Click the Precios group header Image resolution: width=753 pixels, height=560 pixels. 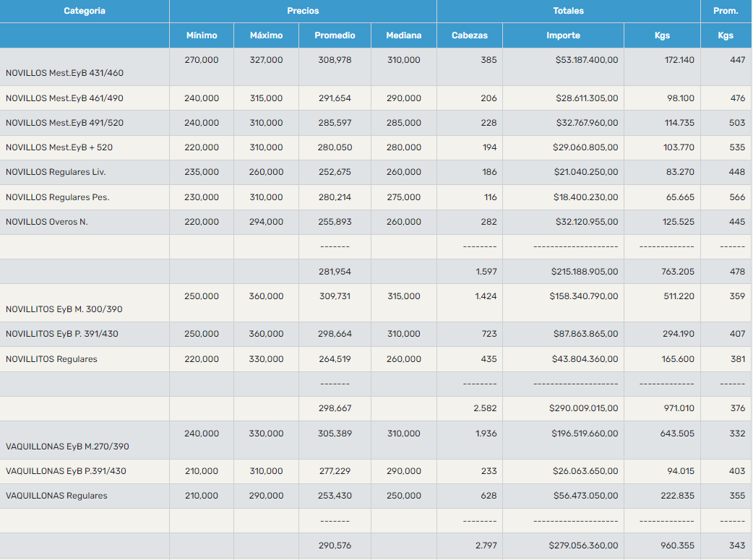303,11
